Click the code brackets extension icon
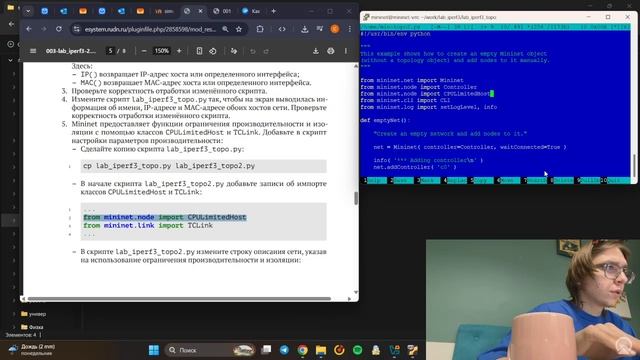The height and width of the screenshot is (360, 640). coord(282,29)
